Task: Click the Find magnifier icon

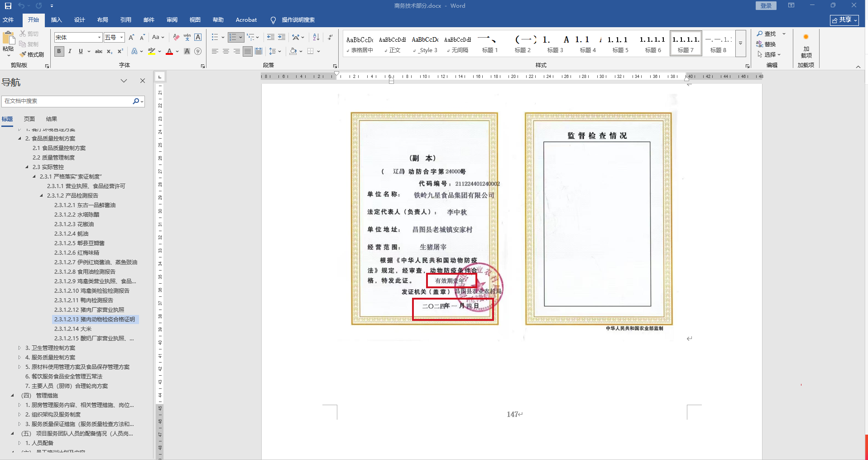Action: [x=760, y=34]
